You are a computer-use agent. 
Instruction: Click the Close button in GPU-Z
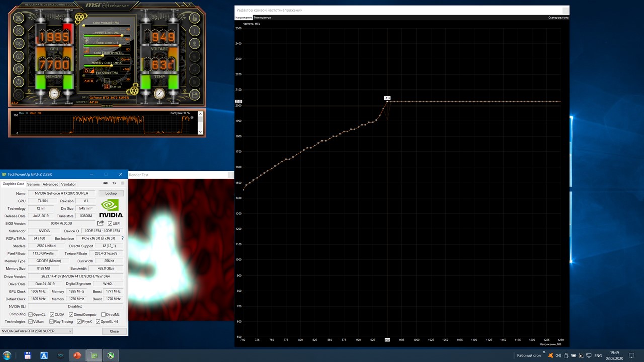click(x=114, y=331)
